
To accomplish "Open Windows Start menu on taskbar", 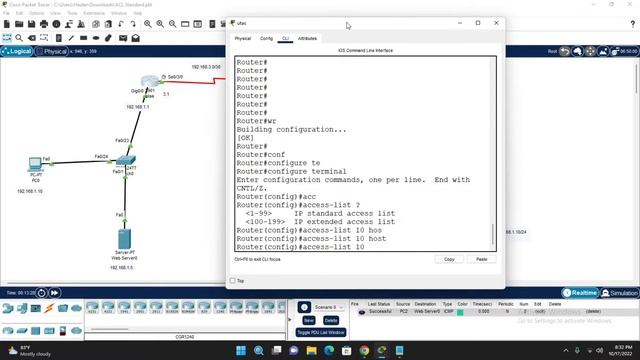I will [x=241, y=351].
